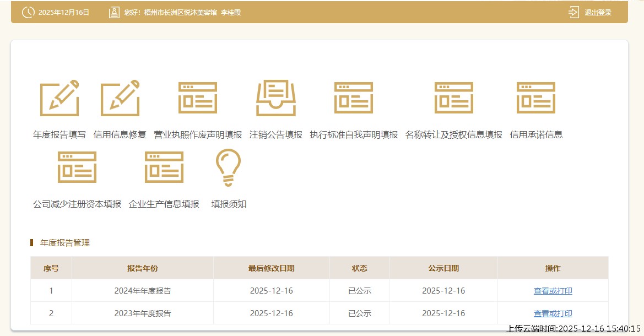Image resolution: width=644 pixels, height=336 pixels.
Task: Open 查看或打印 for the 2023 annual report
Action: pyautogui.click(x=553, y=313)
